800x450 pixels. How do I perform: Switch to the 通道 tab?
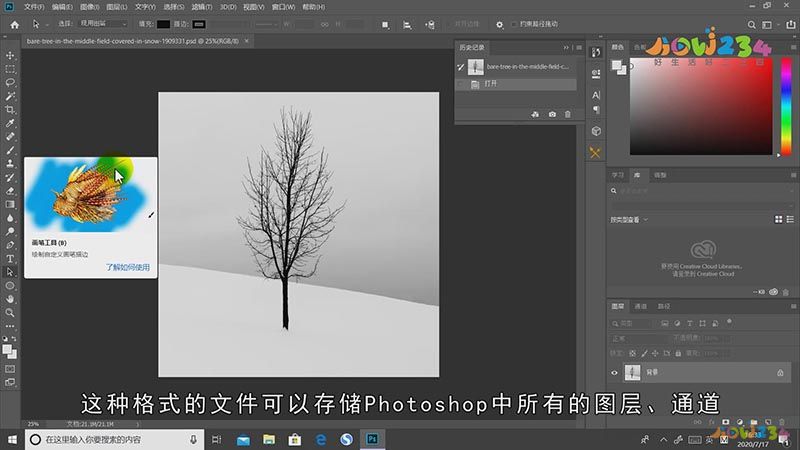point(640,306)
